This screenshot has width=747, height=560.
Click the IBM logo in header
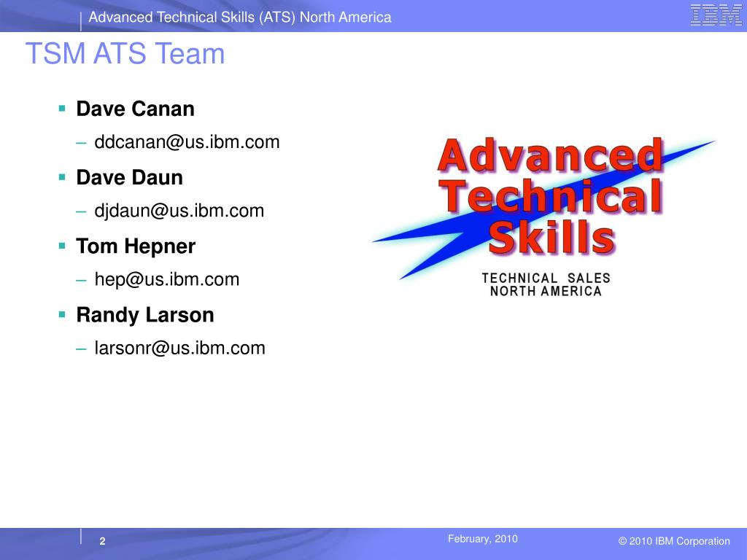click(716, 15)
